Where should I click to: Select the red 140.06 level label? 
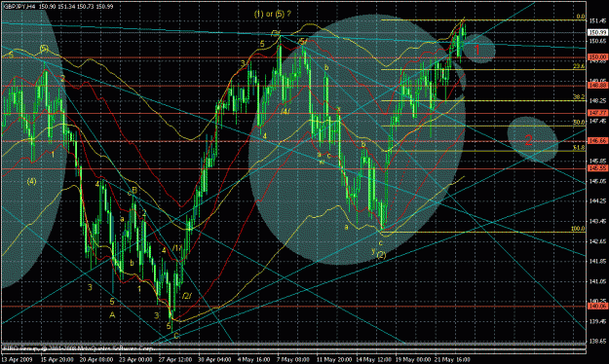coord(597,307)
